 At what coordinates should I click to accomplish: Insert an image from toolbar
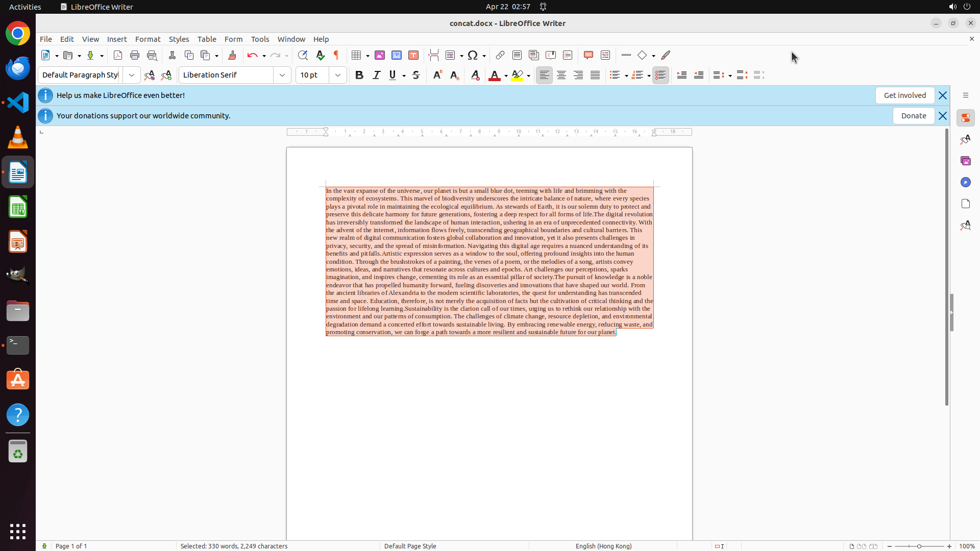380,55
